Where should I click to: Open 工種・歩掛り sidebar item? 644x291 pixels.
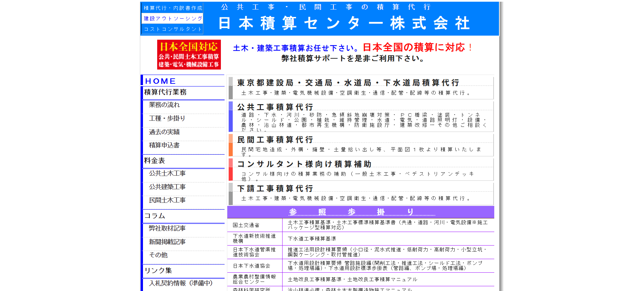(x=167, y=118)
